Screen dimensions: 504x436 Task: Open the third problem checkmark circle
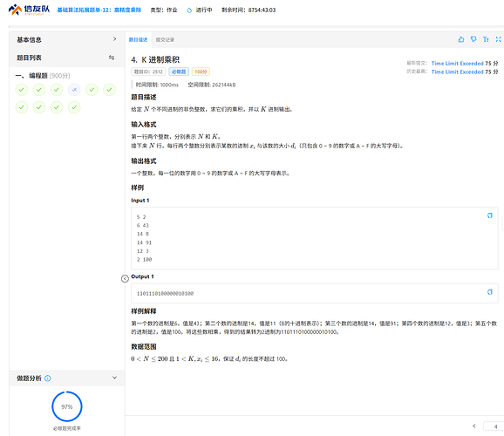point(57,90)
